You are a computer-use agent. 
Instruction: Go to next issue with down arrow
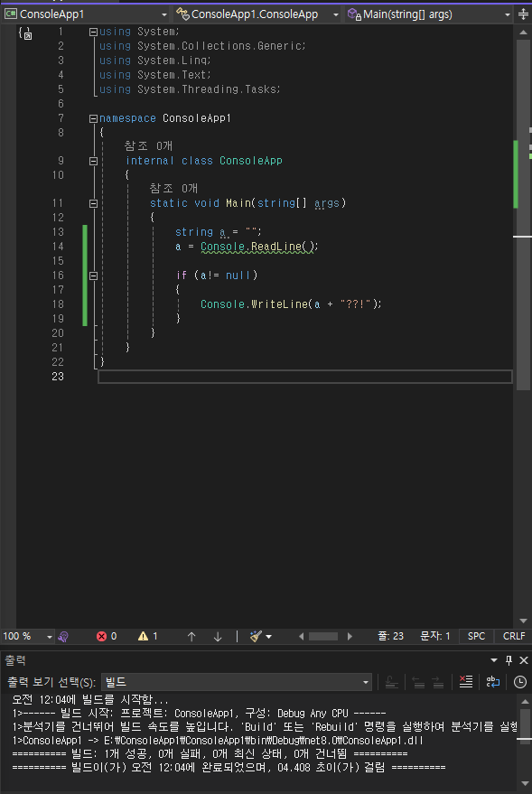(218, 637)
